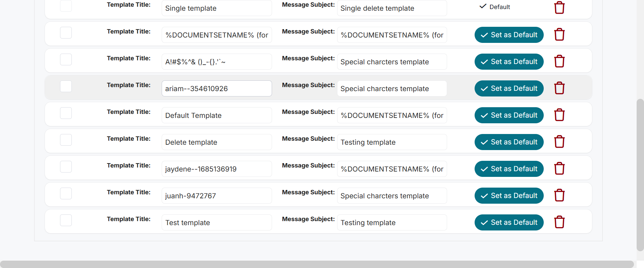Select checkbox for juanh-9472767 row

coord(66,194)
